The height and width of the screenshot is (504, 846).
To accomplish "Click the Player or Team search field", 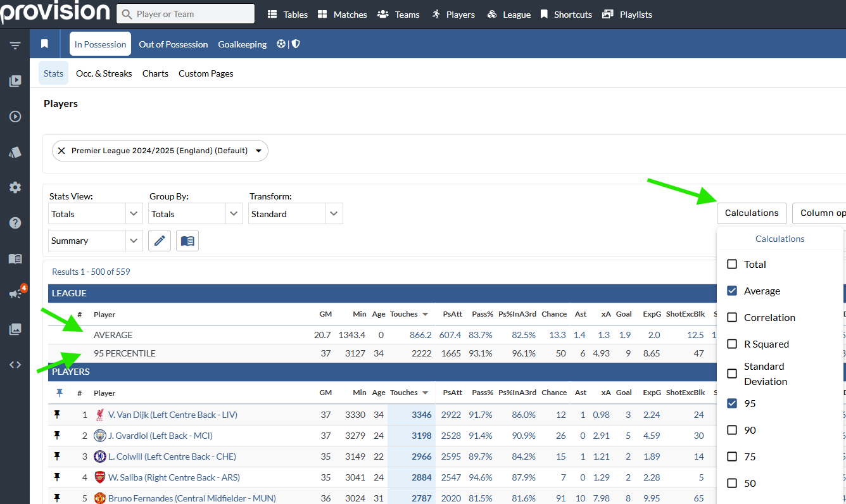I will [x=186, y=14].
